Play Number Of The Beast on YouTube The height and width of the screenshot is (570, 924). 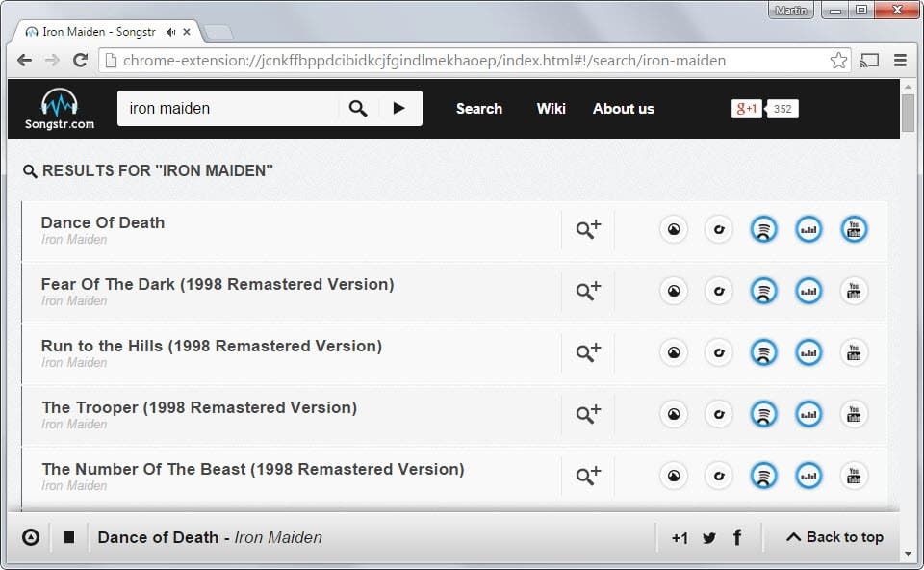point(854,476)
